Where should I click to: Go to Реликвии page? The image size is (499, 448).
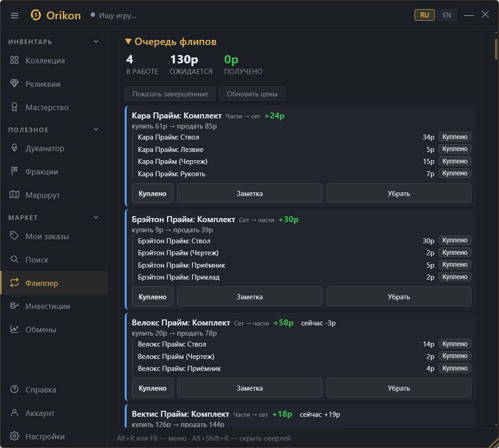click(x=54, y=84)
